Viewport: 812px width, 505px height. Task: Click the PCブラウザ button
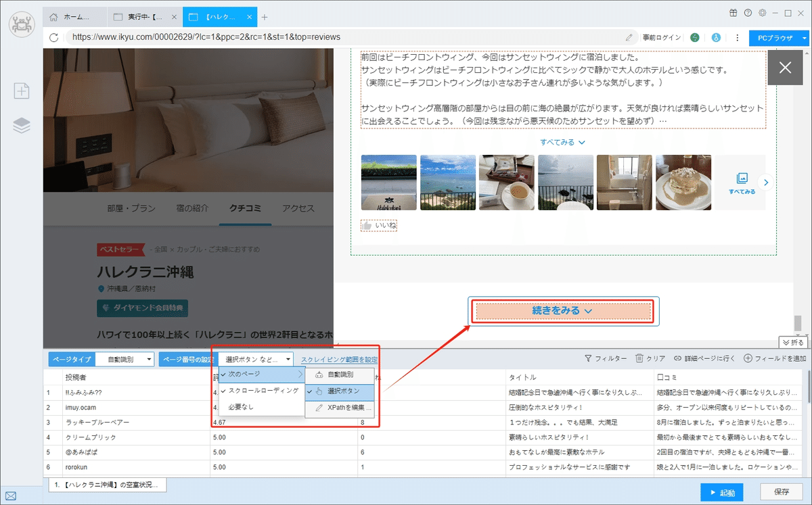click(x=774, y=39)
